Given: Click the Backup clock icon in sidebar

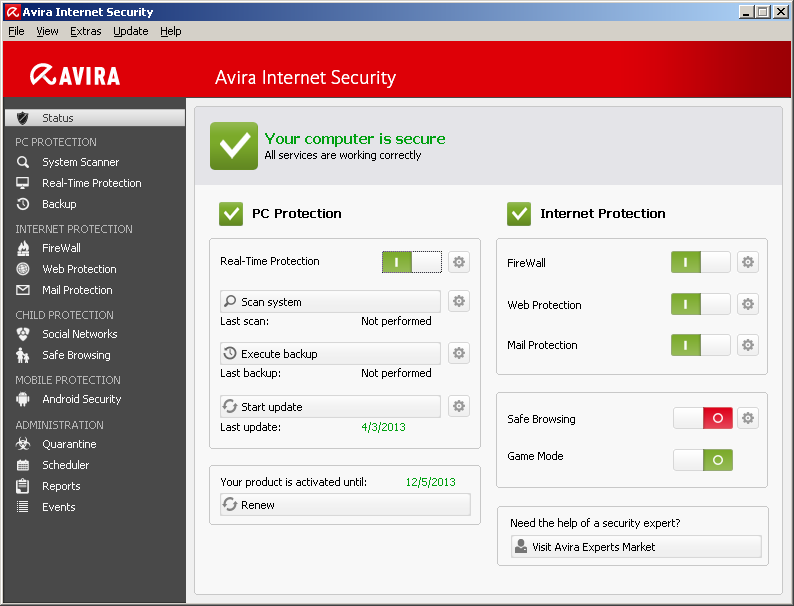Looking at the screenshot, I should (23, 204).
